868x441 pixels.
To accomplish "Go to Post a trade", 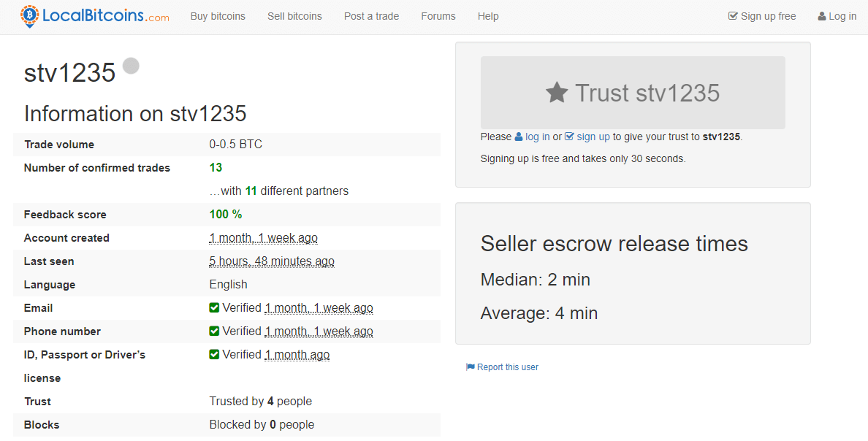I will coord(371,16).
